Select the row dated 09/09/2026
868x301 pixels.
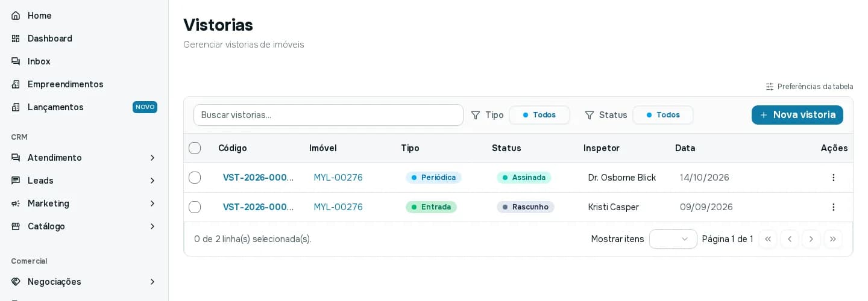click(x=195, y=207)
